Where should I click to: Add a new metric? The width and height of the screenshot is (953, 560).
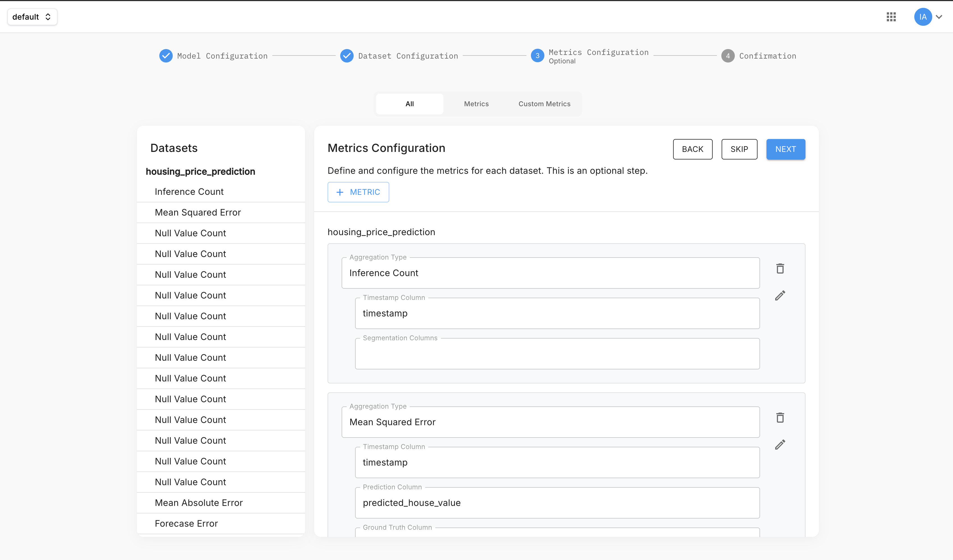click(358, 192)
